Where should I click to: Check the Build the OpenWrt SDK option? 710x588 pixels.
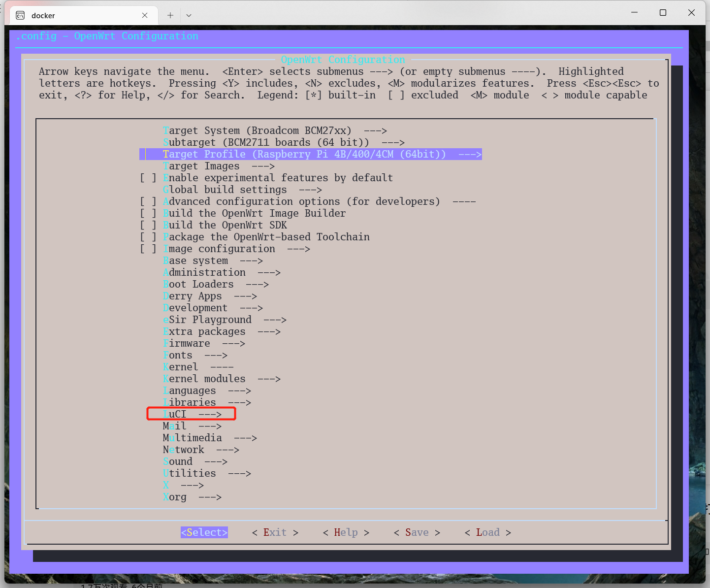point(148,225)
